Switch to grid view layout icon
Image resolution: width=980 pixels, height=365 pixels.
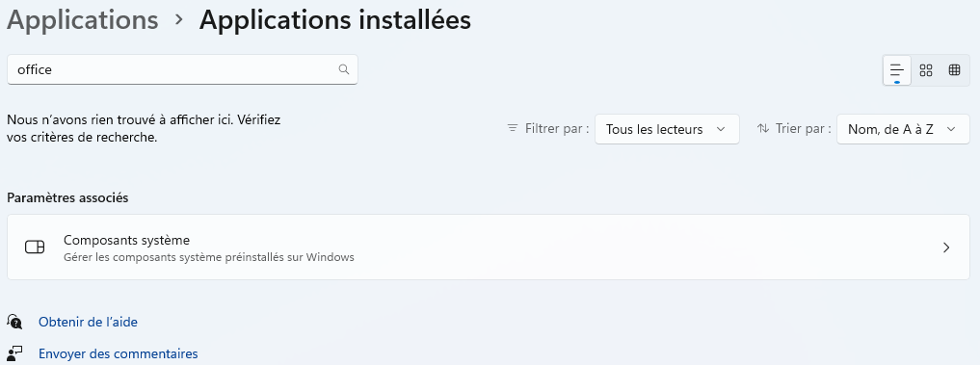pos(926,70)
